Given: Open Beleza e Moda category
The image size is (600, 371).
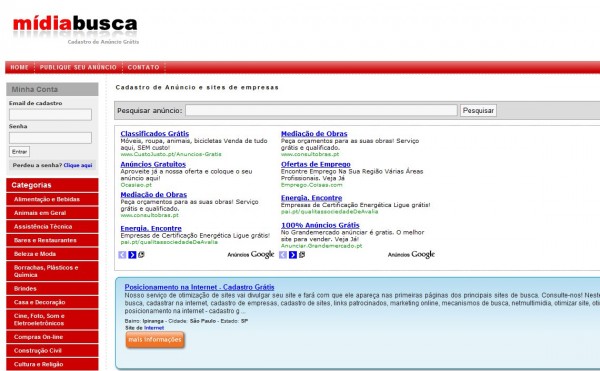Looking at the screenshot, I should (x=52, y=254).
